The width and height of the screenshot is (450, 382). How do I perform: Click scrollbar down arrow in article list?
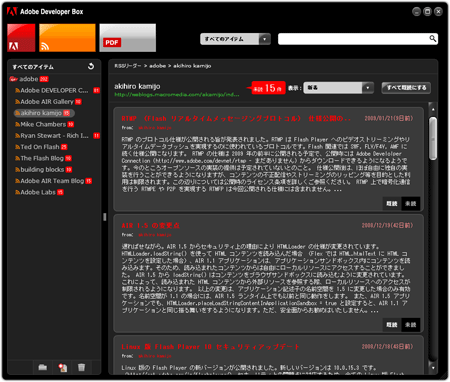[433, 368]
